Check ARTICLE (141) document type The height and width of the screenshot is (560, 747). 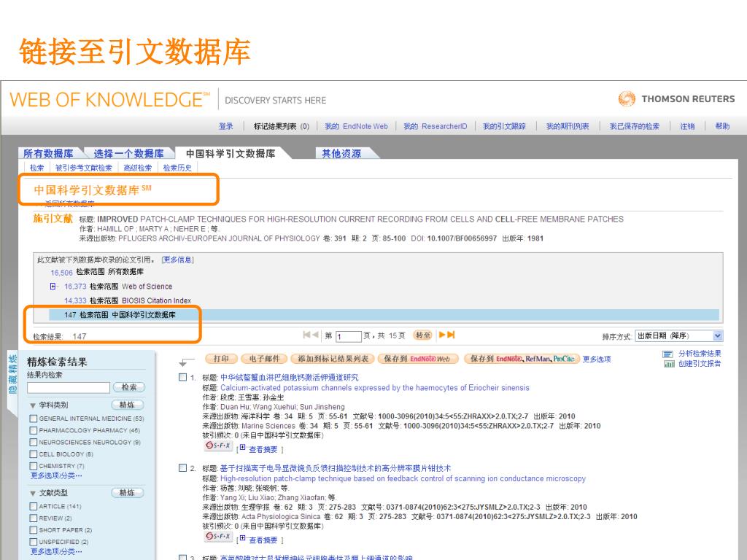34,506
